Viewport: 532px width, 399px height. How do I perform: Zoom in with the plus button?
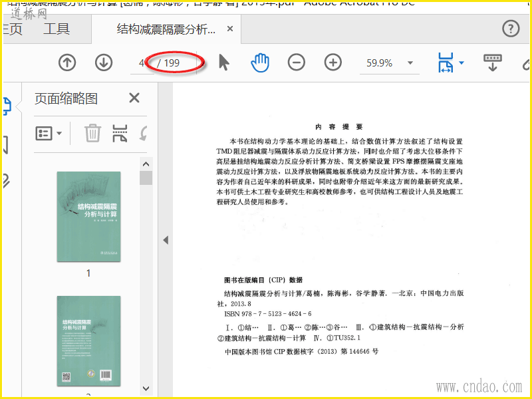coord(333,63)
